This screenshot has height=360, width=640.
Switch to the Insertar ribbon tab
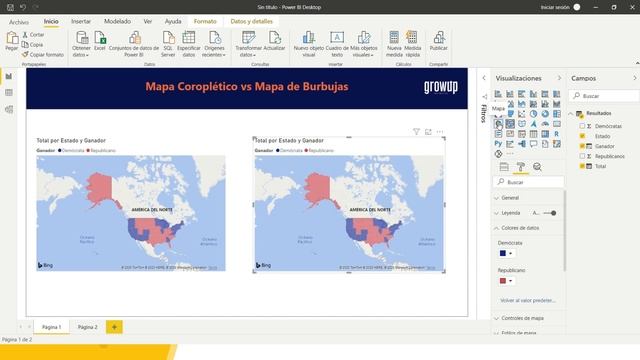pos(81,21)
